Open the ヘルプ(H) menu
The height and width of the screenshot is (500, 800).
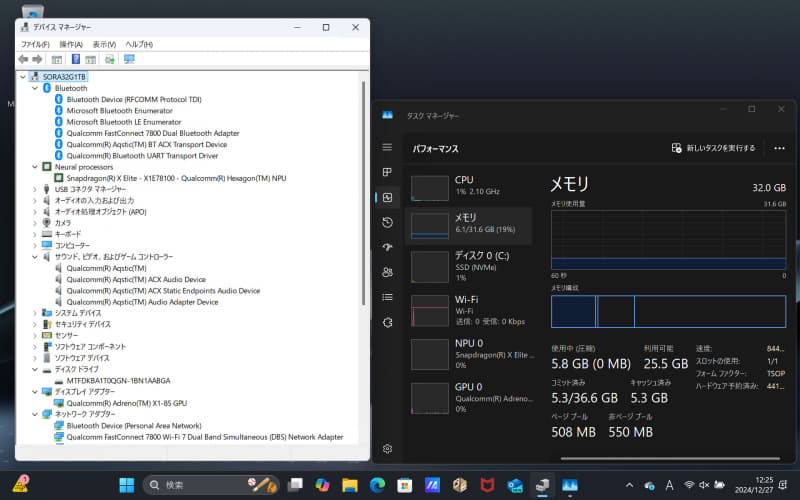(x=139, y=44)
